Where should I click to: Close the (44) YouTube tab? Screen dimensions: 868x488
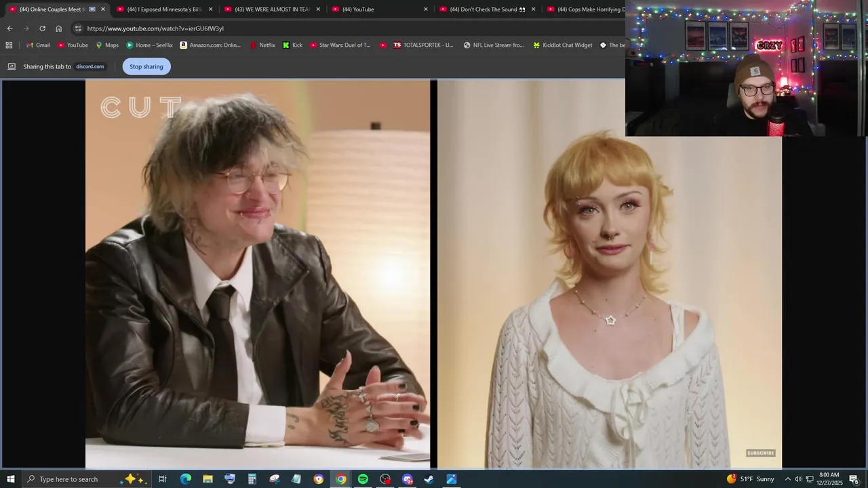(426, 9)
